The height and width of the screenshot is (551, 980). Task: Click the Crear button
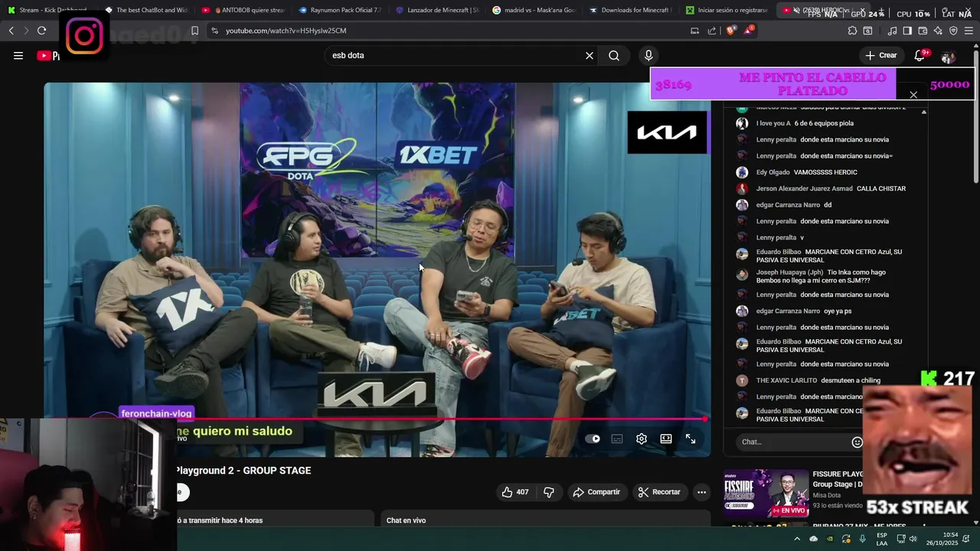pyautogui.click(x=881, y=55)
